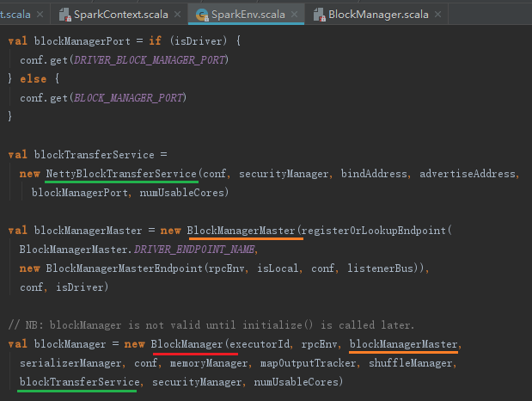Click BlockManager constructor name after new
This screenshot has width=532, height=401.
click(187, 344)
